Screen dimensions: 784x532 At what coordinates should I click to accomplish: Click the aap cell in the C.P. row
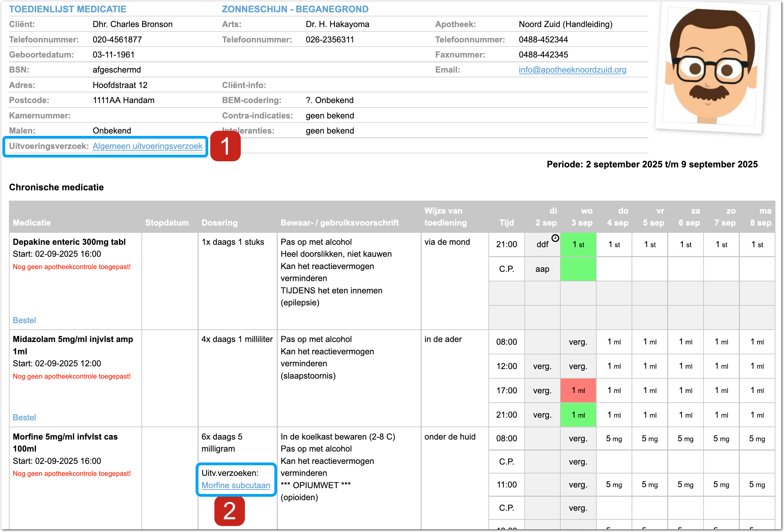(x=542, y=269)
